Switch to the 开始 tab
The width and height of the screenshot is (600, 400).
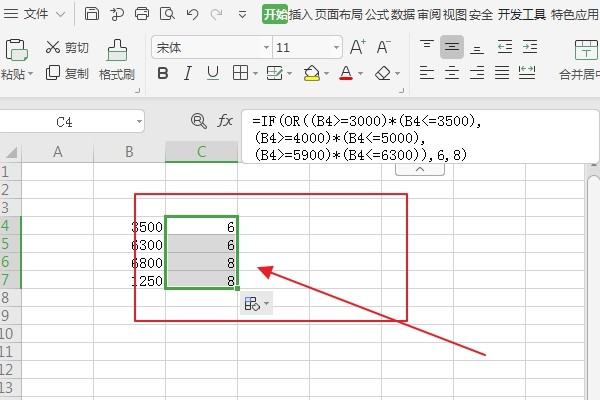tap(275, 15)
